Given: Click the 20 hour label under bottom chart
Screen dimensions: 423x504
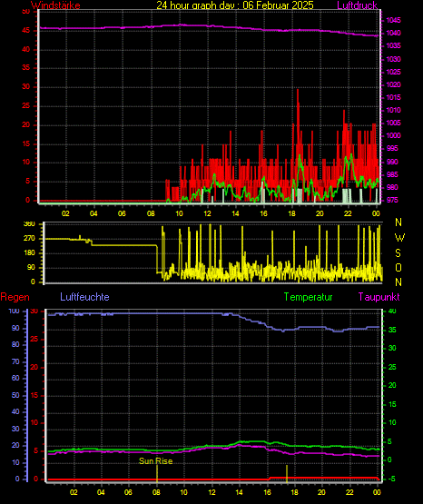Looking at the screenshot, I should 322,492.
